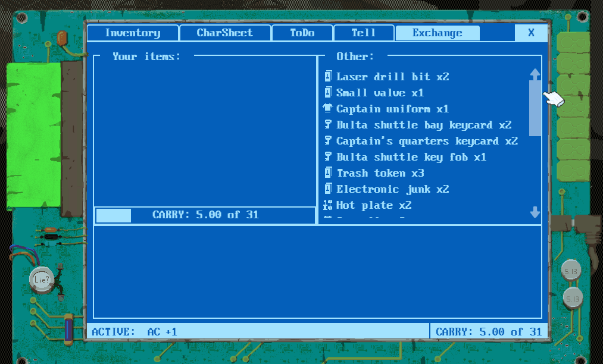Click the Bulta shuttle key fob icon

pos(328,156)
